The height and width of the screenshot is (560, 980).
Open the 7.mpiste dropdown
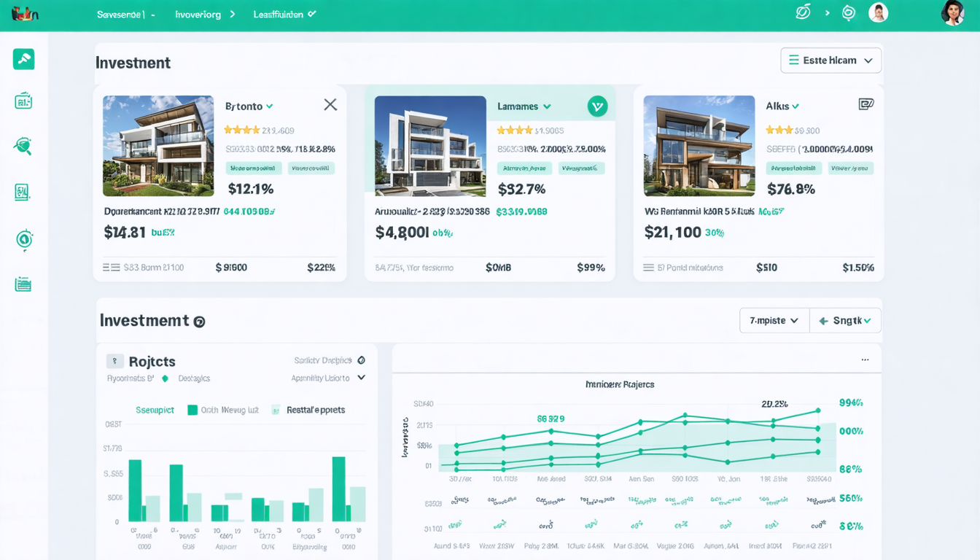[774, 320]
